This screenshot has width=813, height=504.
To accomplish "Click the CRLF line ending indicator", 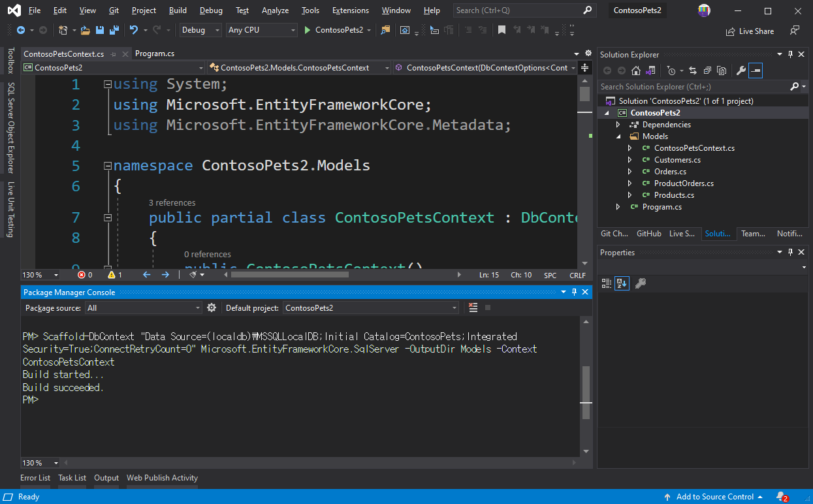I will pos(577,275).
